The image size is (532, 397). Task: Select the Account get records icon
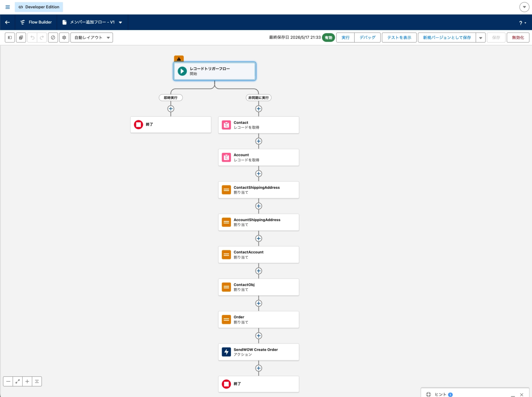coord(226,157)
